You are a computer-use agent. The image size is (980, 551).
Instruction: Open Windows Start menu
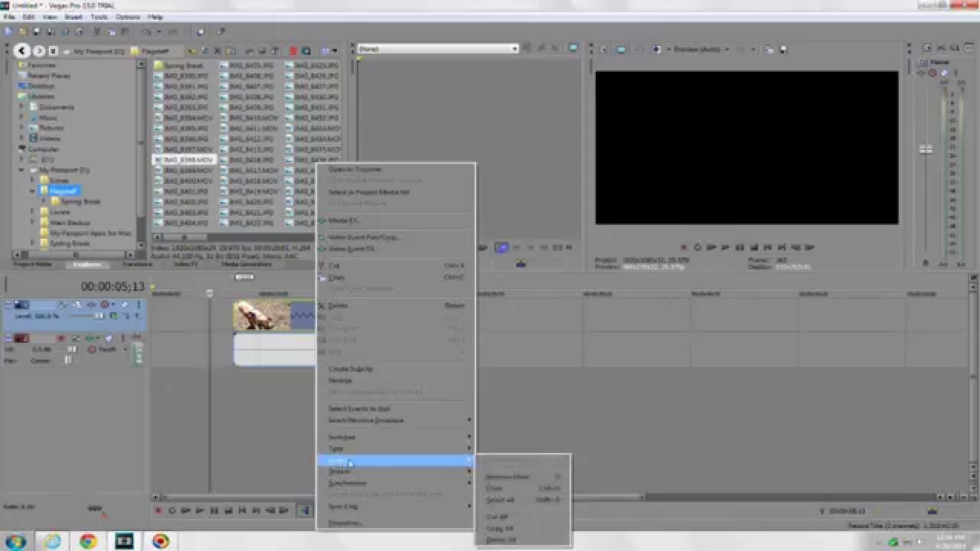15,541
